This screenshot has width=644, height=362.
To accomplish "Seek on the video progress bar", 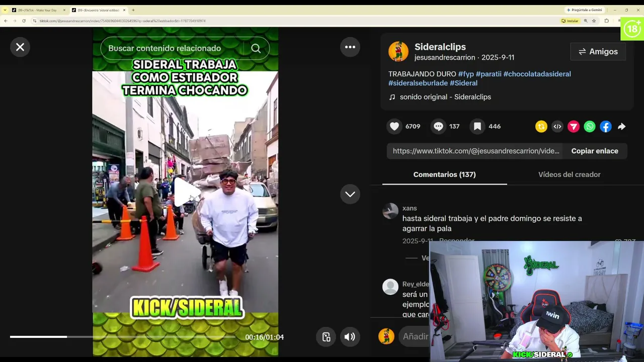I will (123, 337).
